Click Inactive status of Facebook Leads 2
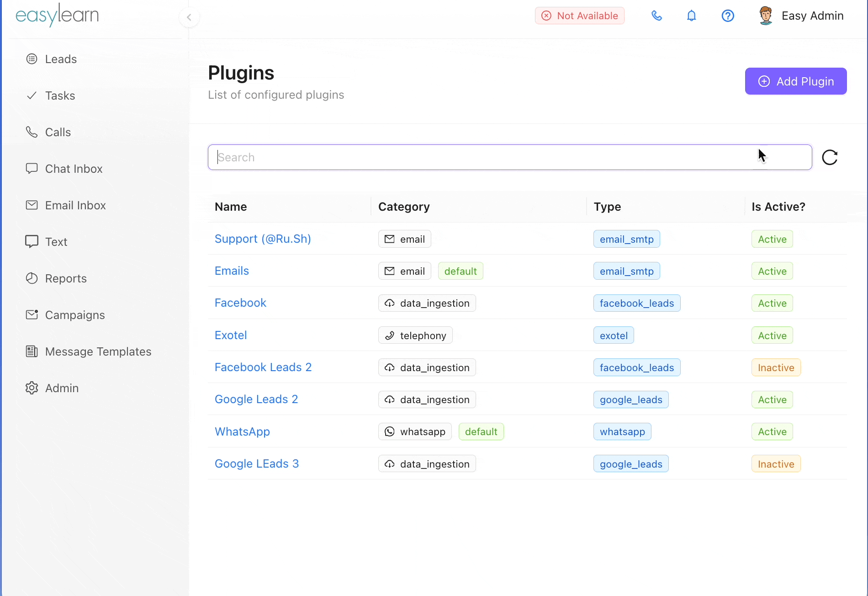Screen dimensions: 868x596 click(x=776, y=368)
